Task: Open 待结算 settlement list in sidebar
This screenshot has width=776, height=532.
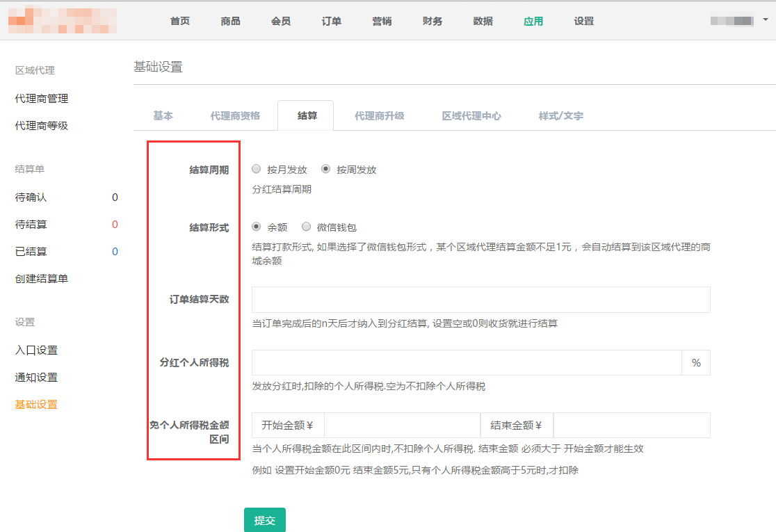Action: [x=31, y=225]
